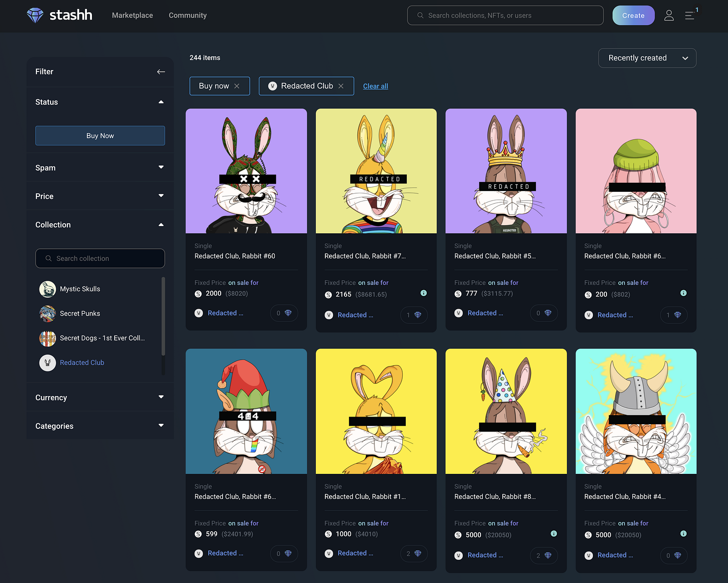Click the collection list scrollbar

coord(163,316)
